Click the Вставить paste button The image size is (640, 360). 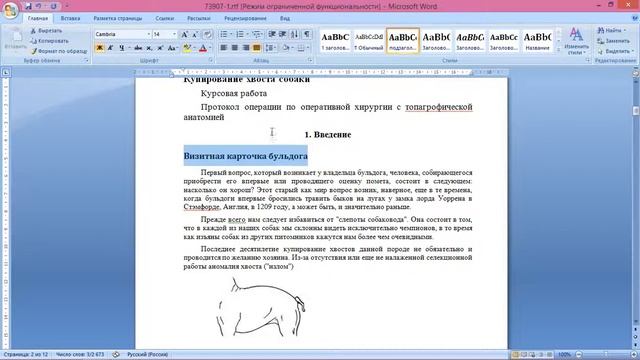click(x=15, y=41)
